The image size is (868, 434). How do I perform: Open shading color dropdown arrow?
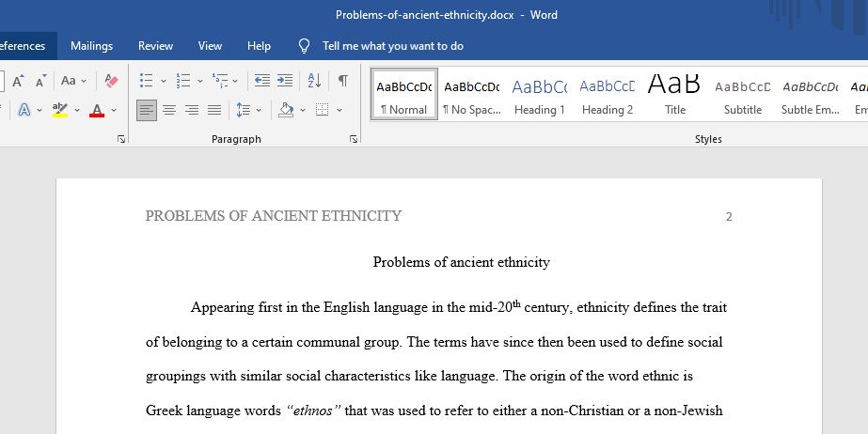[x=303, y=110]
